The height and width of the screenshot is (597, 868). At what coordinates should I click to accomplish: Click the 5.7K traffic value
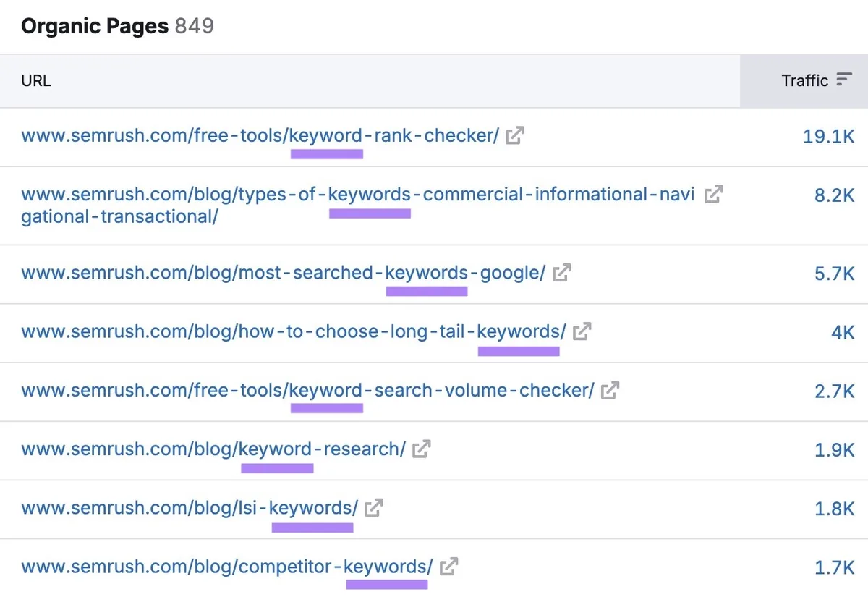(835, 274)
